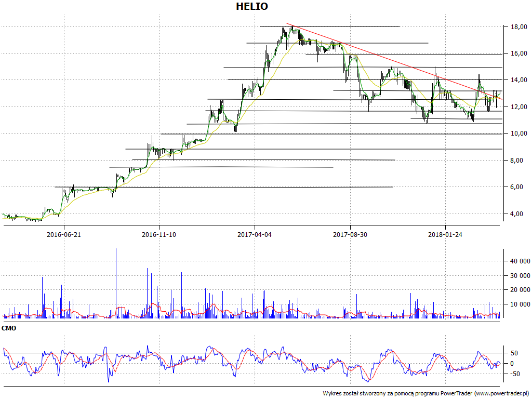532x399 pixels.
Task: Click the 10,00 price axis label
Action: [519, 134]
